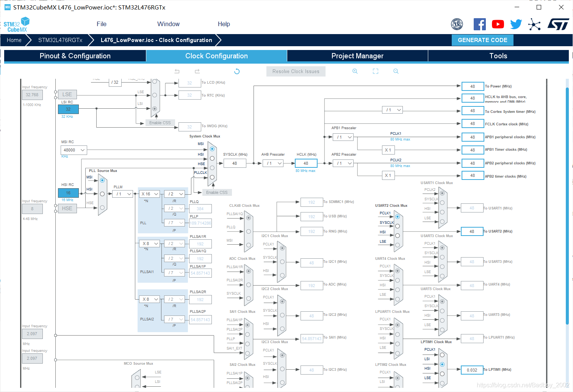
Task: Open ST YouTube channel icon
Action: click(x=498, y=24)
